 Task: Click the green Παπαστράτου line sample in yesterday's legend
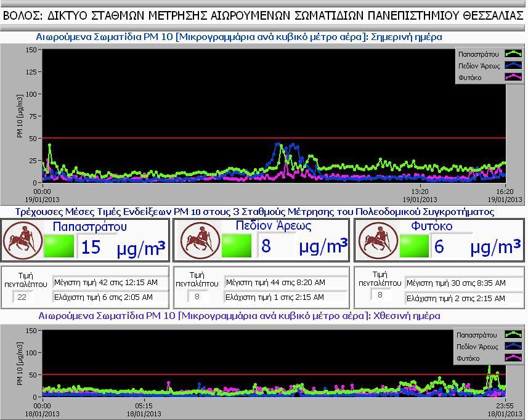pyautogui.click(x=513, y=334)
